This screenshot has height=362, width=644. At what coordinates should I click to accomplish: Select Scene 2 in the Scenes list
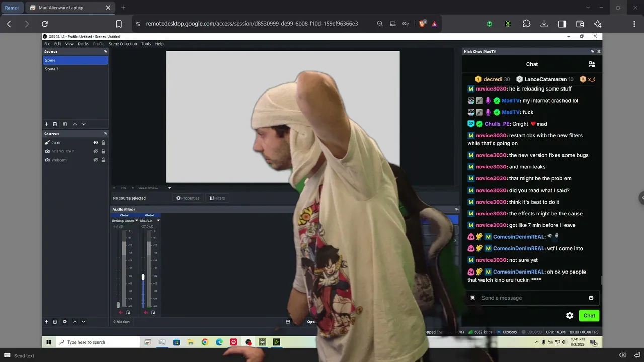coord(75,69)
